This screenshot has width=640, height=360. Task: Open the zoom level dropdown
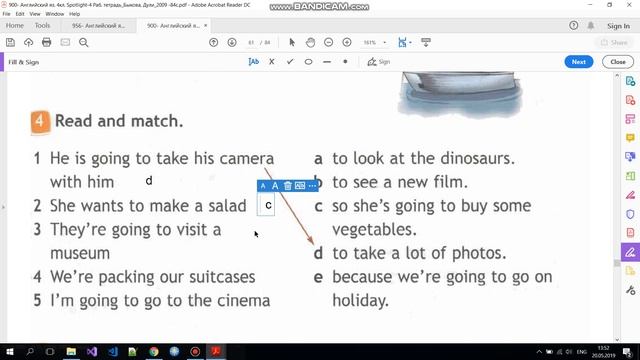click(x=384, y=42)
